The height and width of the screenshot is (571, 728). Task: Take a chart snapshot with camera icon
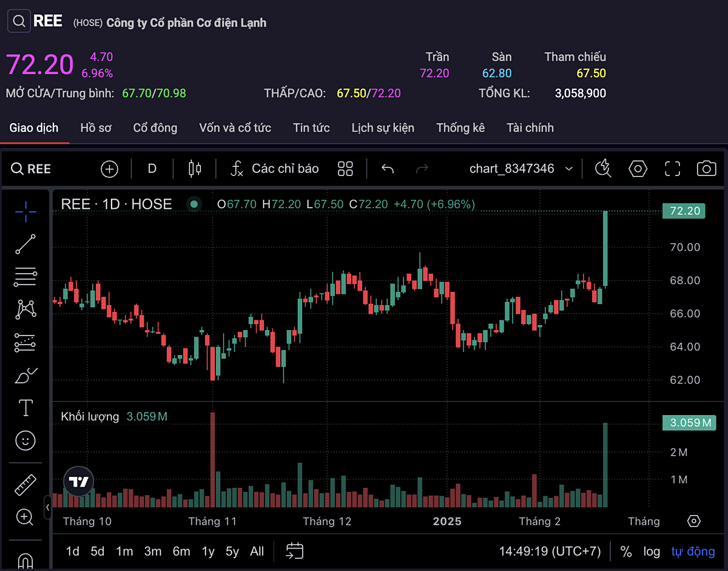pyautogui.click(x=706, y=169)
